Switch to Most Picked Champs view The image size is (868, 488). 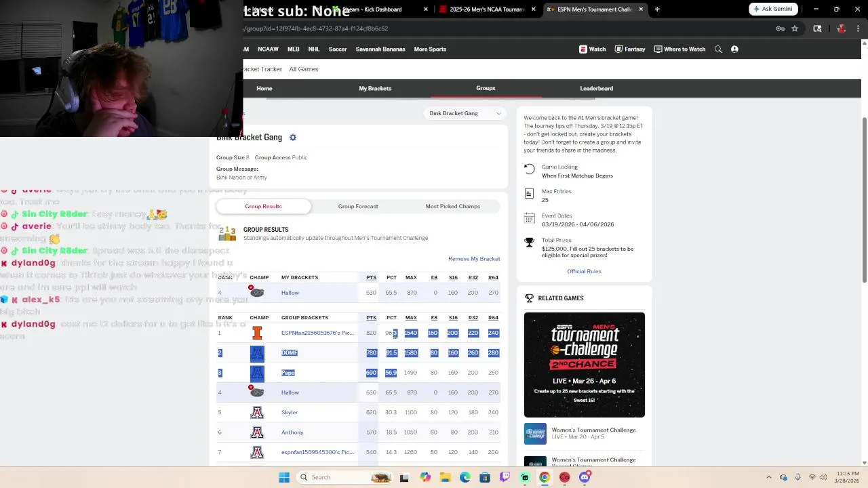tap(453, 207)
